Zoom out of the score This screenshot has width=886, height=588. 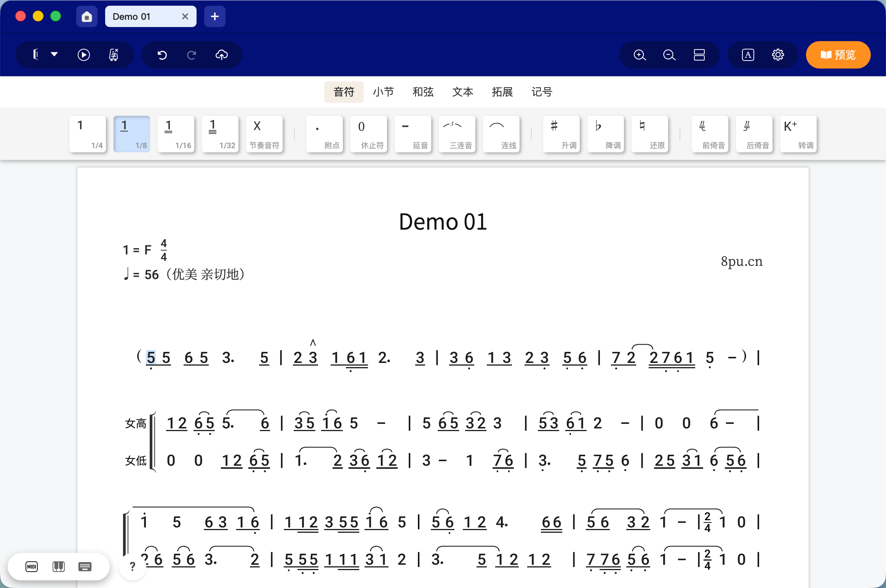(x=669, y=55)
